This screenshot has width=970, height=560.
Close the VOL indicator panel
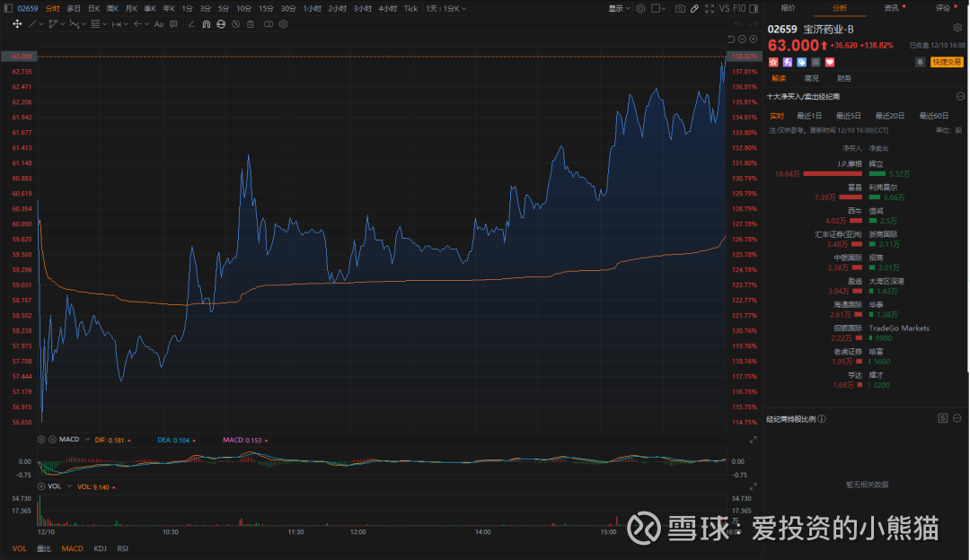point(41,486)
